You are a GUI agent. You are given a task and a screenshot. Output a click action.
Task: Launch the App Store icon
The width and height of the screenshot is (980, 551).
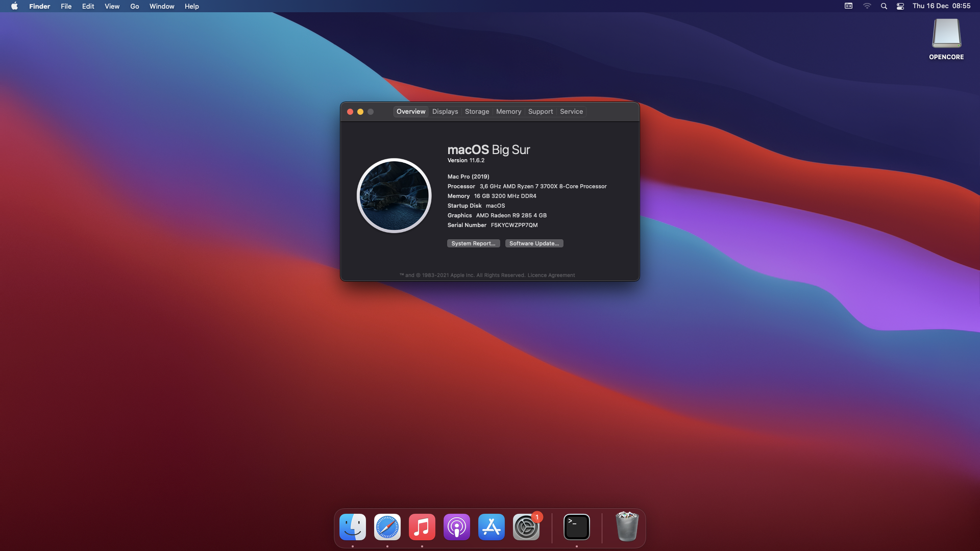492,527
